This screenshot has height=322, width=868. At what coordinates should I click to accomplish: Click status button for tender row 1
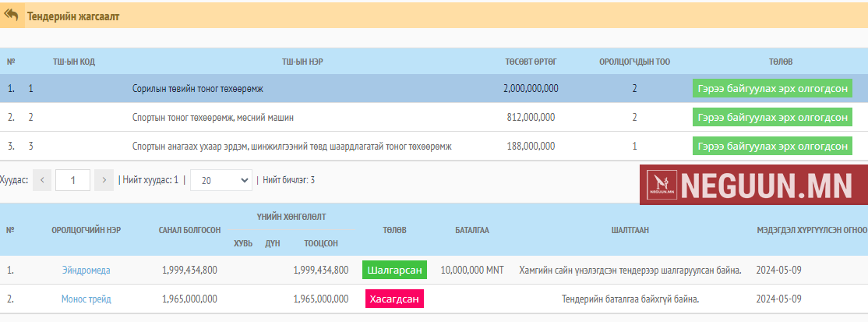[x=772, y=89]
